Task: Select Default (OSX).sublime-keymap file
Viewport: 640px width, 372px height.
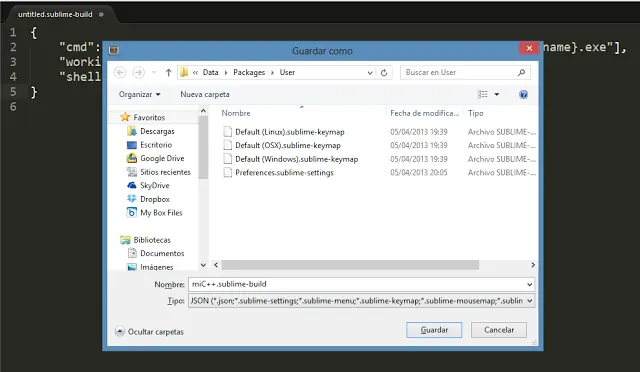Action: coord(288,145)
